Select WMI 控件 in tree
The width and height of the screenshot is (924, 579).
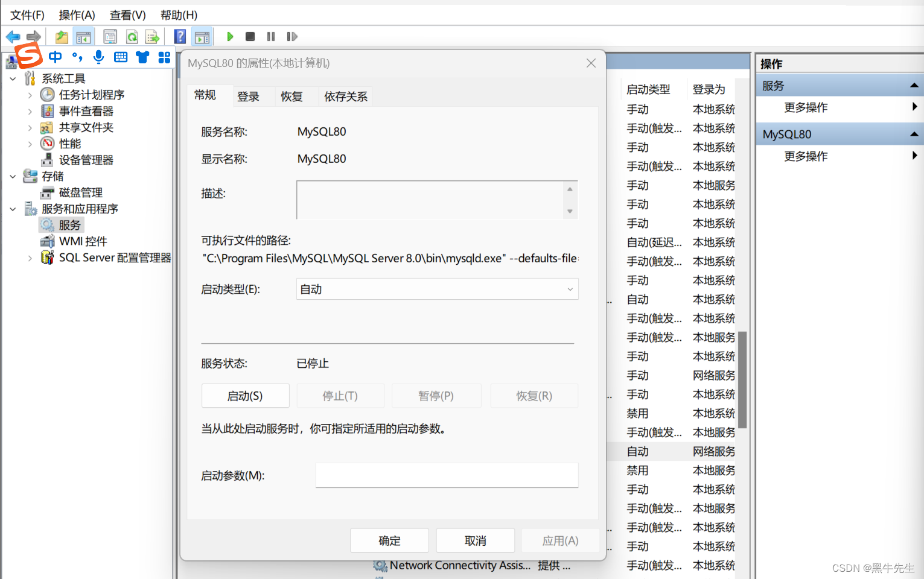tap(83, 241)
